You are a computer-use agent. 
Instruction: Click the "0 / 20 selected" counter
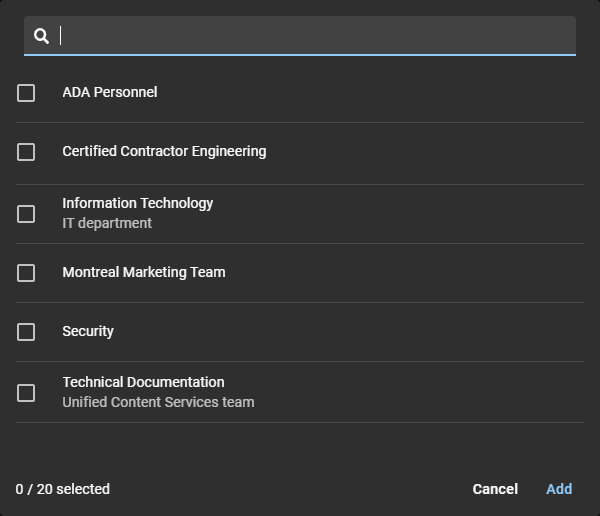coord(62,489)
